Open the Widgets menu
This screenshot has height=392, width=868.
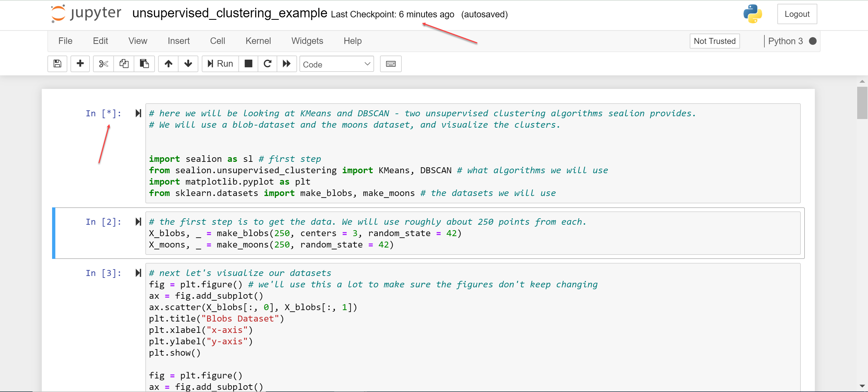click(x=307, y=41)
